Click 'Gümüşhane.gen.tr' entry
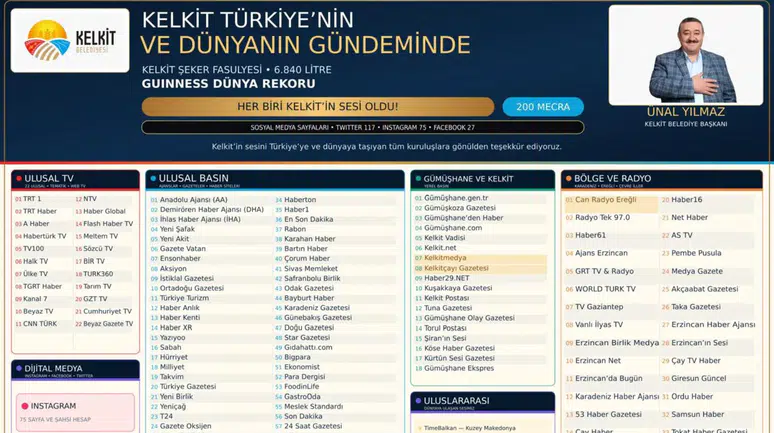Viewport: 774px width, 433px height. coord(456,198)
